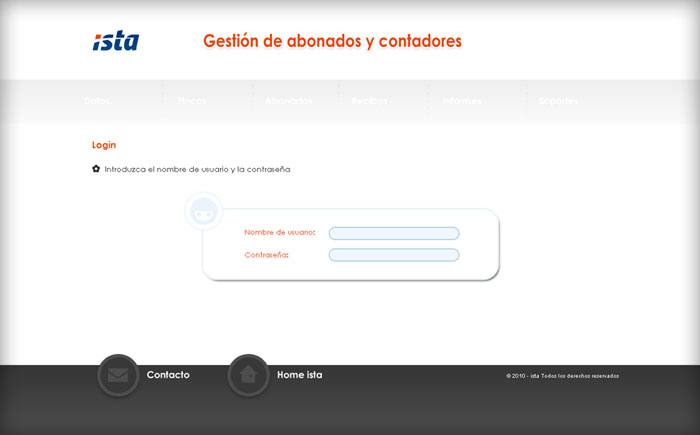Click the Gestión de abonados y contadores title
Image resolution: width=700 pixels, height=435 pixels.
(x=332, y=41)
